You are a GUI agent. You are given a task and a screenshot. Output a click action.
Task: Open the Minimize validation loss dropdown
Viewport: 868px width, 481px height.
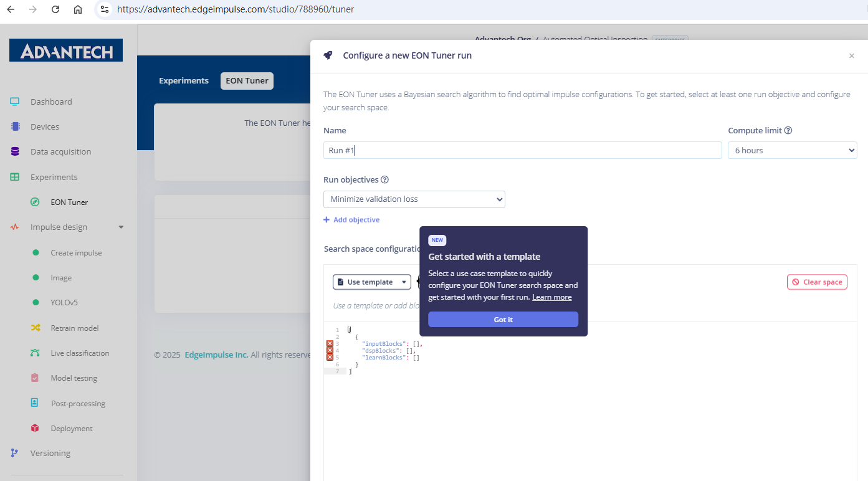pyautogui.click(x=414, y=199)
